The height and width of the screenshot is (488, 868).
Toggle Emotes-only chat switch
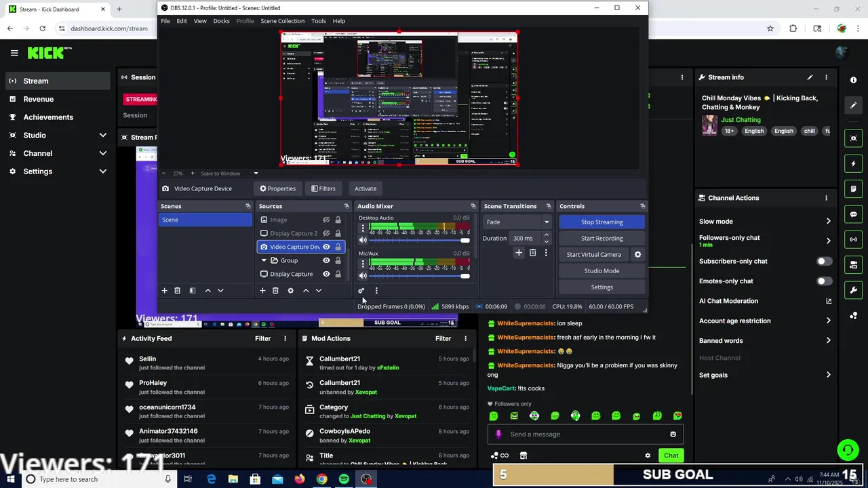(x=824, y=281)
